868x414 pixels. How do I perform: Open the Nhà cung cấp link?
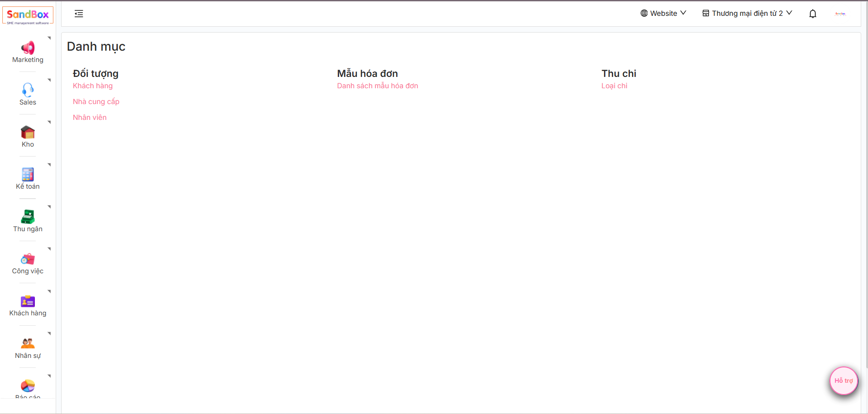(96, 102)
